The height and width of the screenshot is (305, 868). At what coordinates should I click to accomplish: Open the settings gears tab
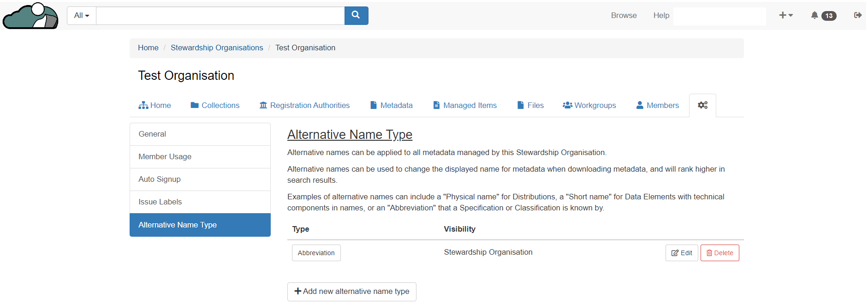pos(702,105)
